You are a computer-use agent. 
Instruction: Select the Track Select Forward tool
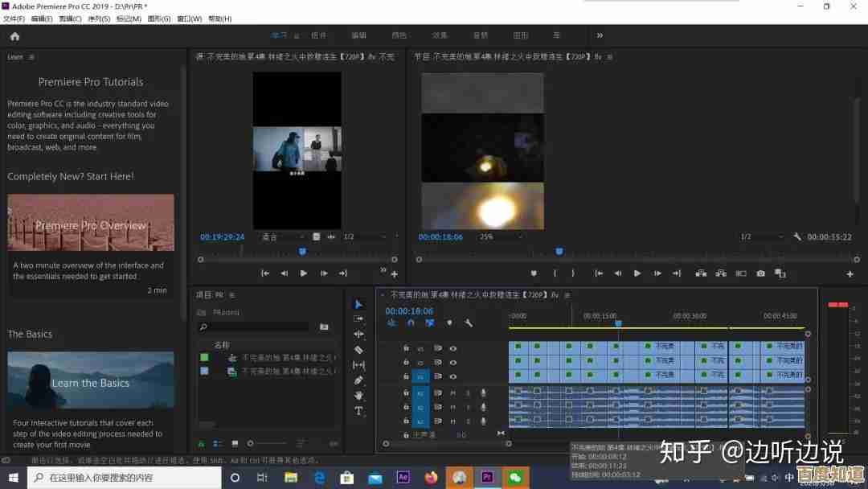[359, 319]
